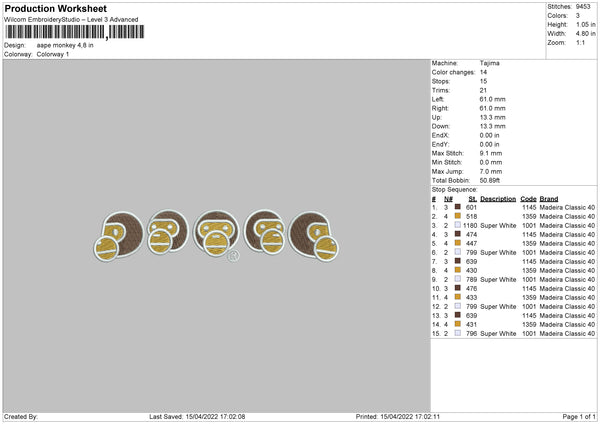
Task: Click the Max Stitch value '9.1 mm'
Action: (x=491, y=153)
